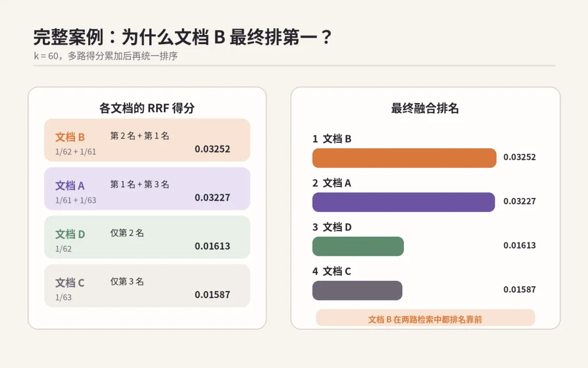The image size is (588, 368).
Task: Click the 文档 B score card
Action: click(x=147, y=140)
